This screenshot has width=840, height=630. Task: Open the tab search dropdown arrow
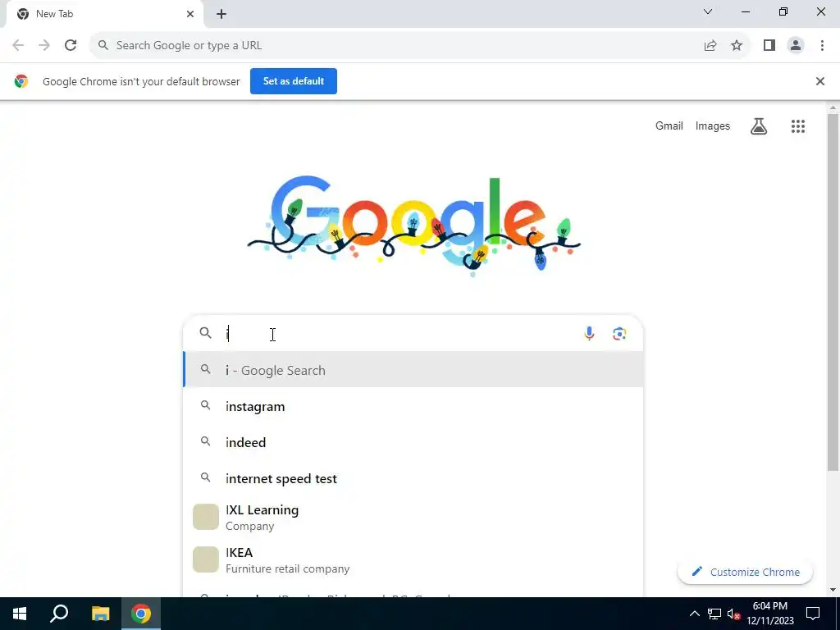coord(708,11)
